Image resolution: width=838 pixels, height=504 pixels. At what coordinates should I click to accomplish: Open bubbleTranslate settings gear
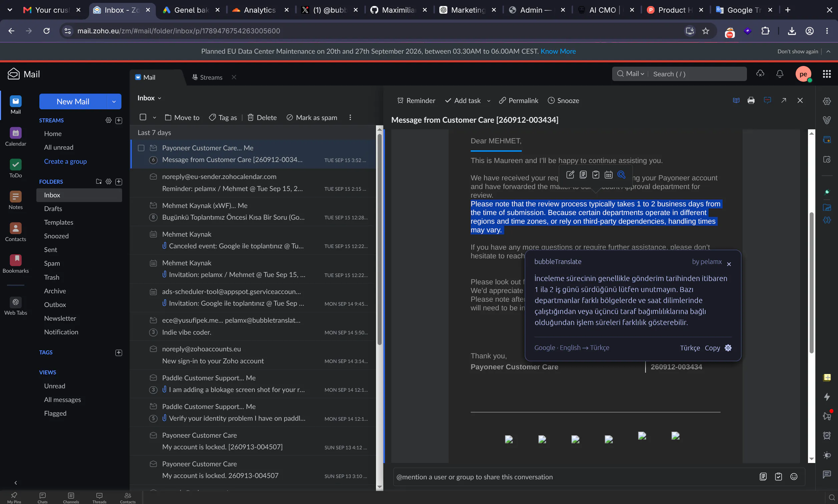click(728, 348)
